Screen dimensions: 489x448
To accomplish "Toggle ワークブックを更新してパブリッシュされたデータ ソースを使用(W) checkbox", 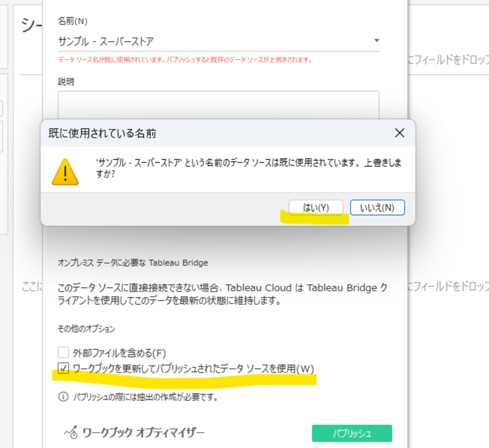I will 63,368.
